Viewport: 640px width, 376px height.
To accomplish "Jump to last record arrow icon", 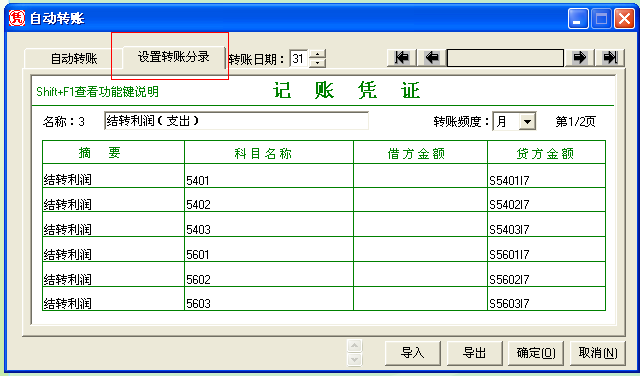I will [x=610, y=58].
